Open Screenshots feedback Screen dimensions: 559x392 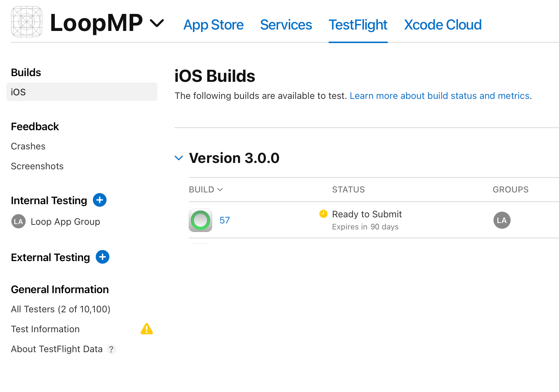(x=37, y=166)
